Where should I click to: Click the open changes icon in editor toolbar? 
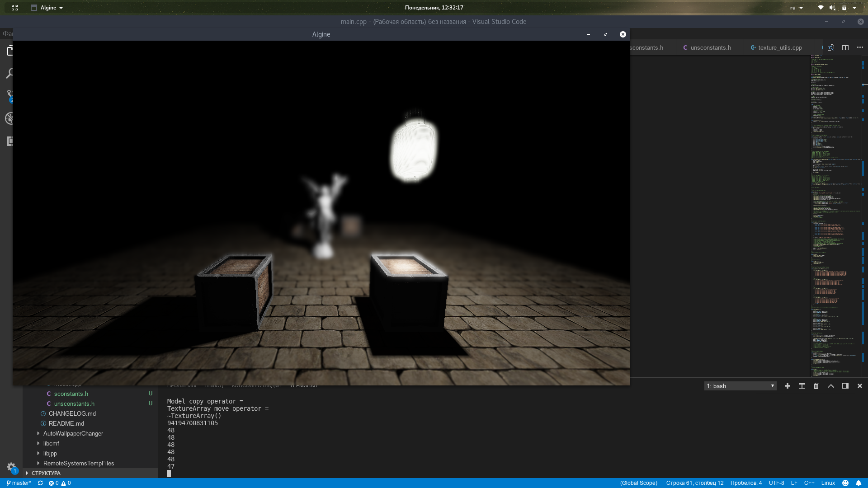pos(830,47)
